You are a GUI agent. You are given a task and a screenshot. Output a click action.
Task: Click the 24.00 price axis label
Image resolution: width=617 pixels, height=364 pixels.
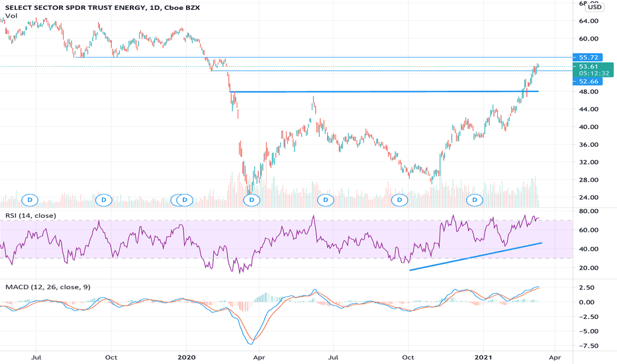coord(589,197)
